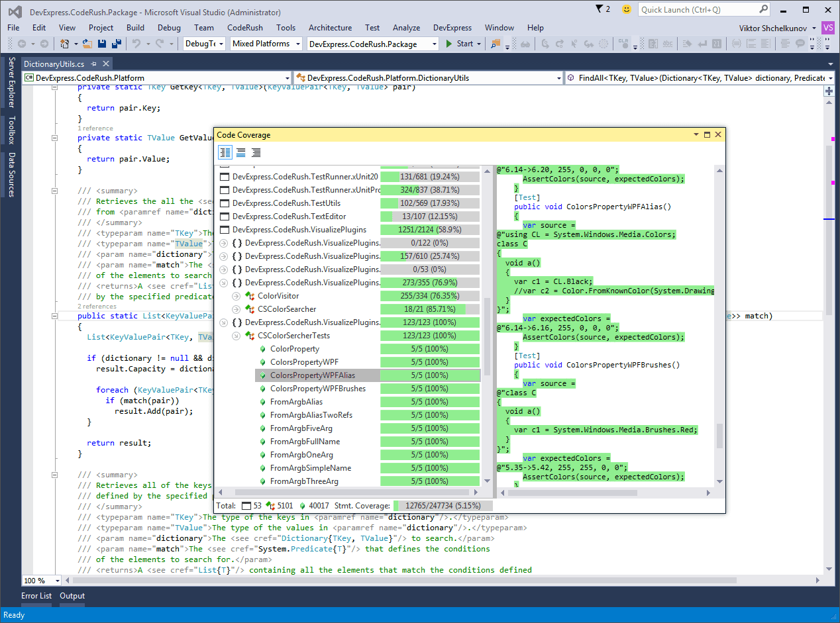Screen dimensions: 840x623
Task: Open Code Coverage window position dropdown arrow
Action: tap(696, 135)
